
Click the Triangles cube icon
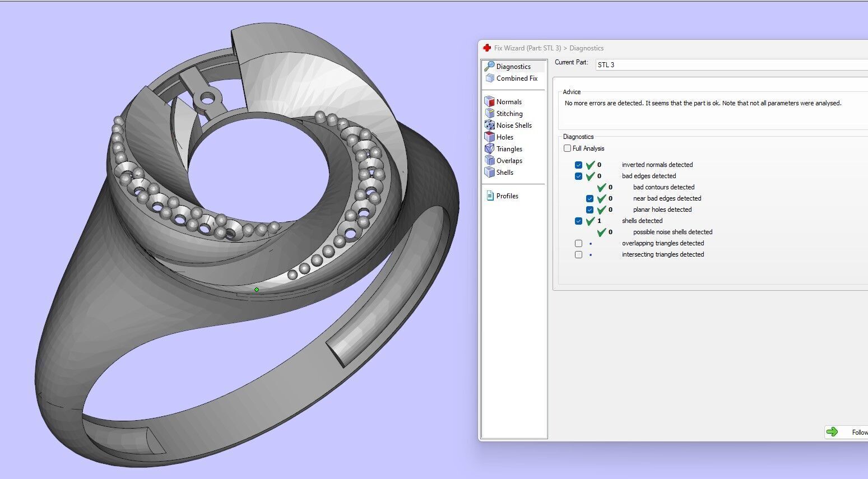(x=490, y=149)
